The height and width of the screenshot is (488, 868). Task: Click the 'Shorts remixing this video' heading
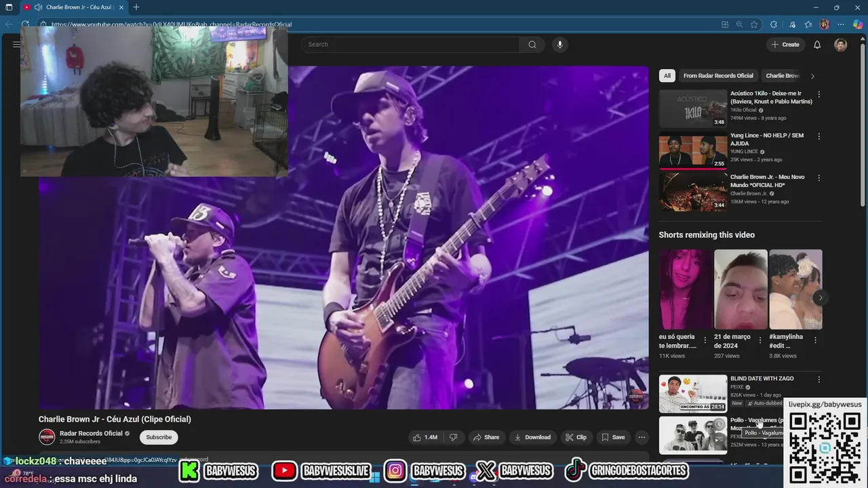click(x=707, y=235)
